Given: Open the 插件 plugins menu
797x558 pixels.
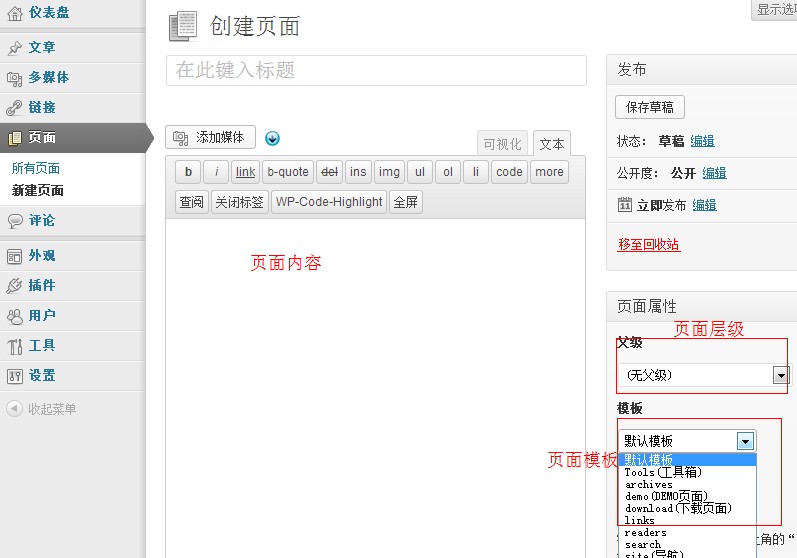Looking at the screenshot, I should (41, 285).
